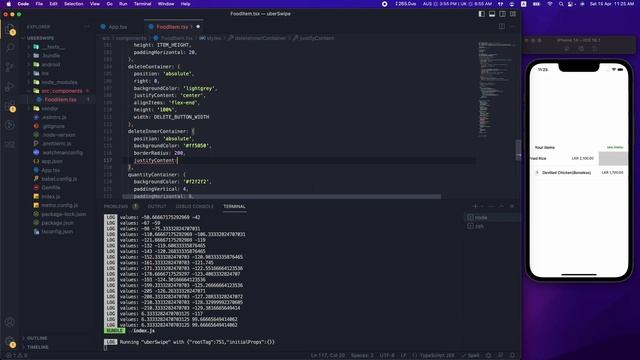Collapse the UBERSWIPE root folder
Screen dimensions: 640x360
point(40,38)
